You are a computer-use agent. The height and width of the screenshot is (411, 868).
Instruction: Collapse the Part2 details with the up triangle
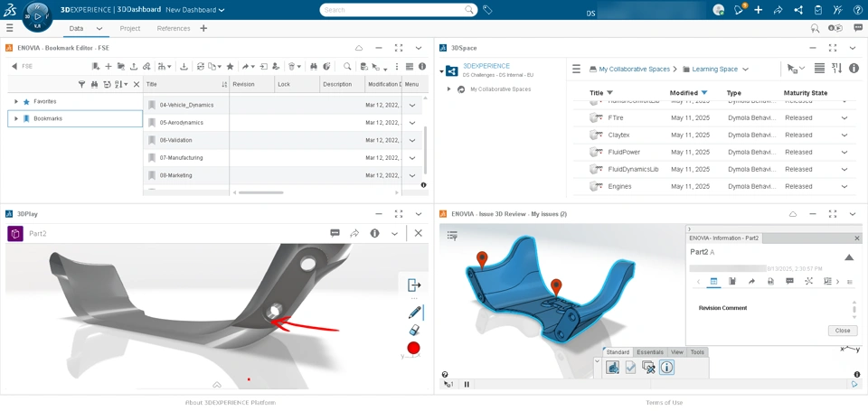[849, 257]
